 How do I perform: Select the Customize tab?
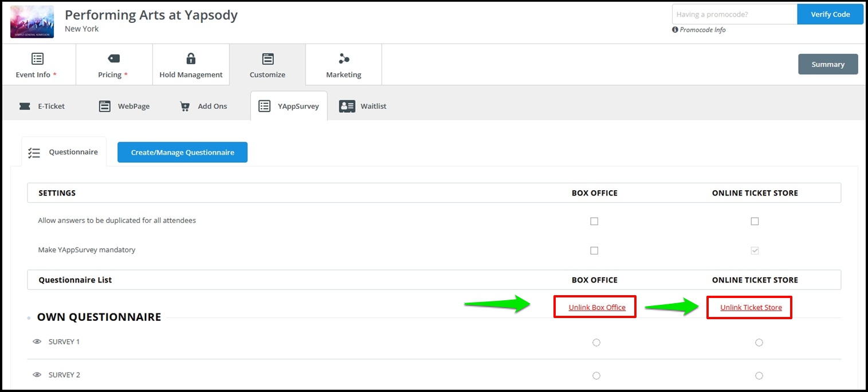268,65
